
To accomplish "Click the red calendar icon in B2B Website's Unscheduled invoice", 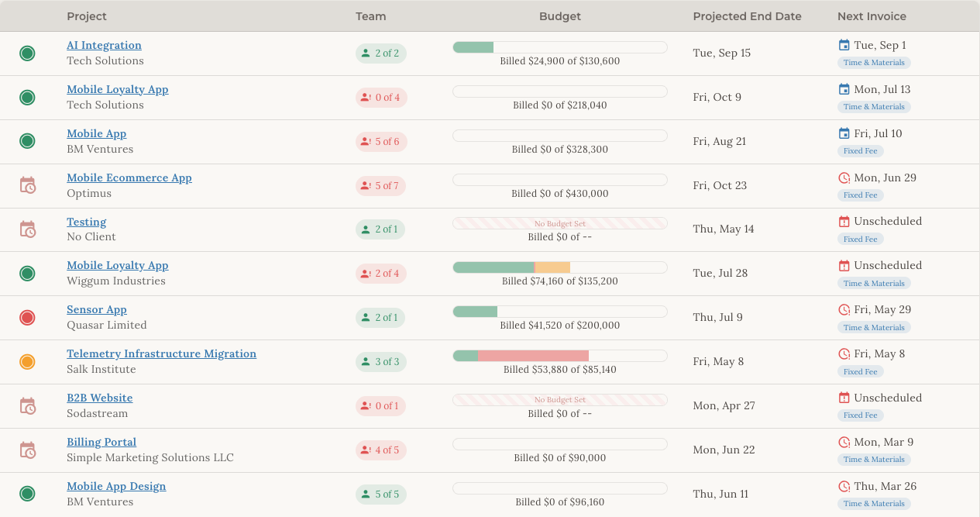I will coord(844,398).
